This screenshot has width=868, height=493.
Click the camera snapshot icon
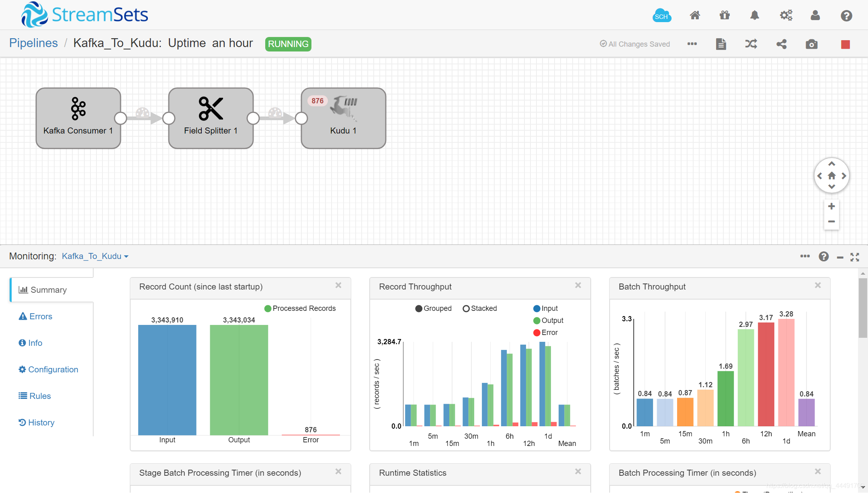click(811, 43)
